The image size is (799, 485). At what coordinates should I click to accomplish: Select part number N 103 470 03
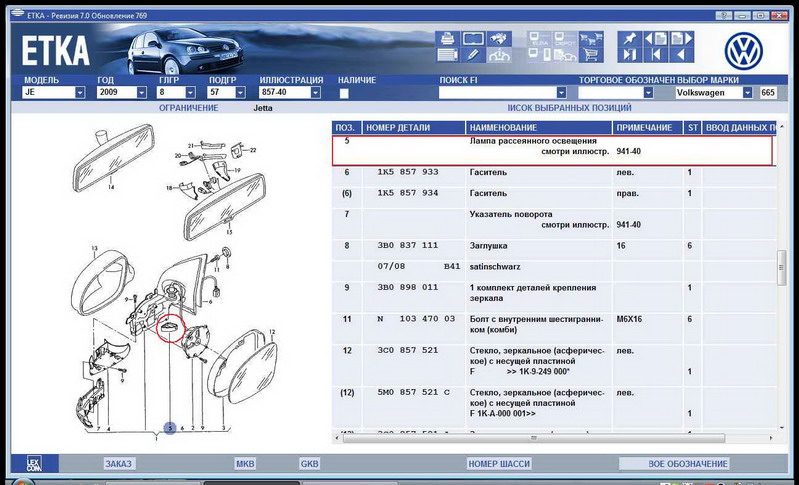[416, 319]
